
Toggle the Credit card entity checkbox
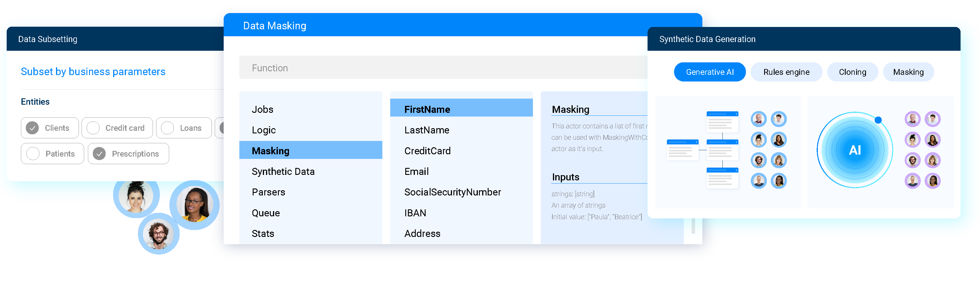click(94, 128)
